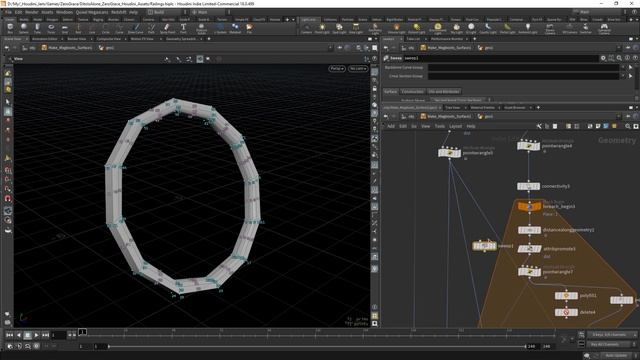Select the Draw Curve shelf tool
The image size is (640, 360).
tap(136, 28)
